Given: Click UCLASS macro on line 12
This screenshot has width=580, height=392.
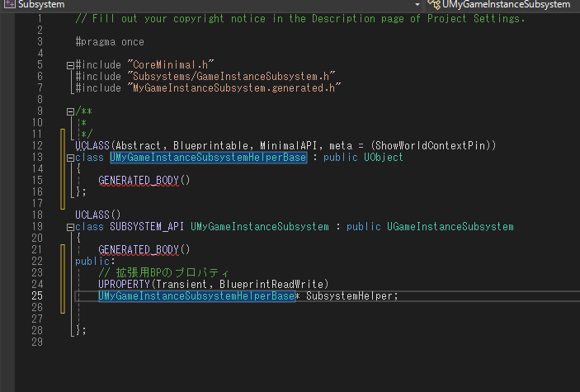Looking at the screenshot, I should click(x=92, y=145).
